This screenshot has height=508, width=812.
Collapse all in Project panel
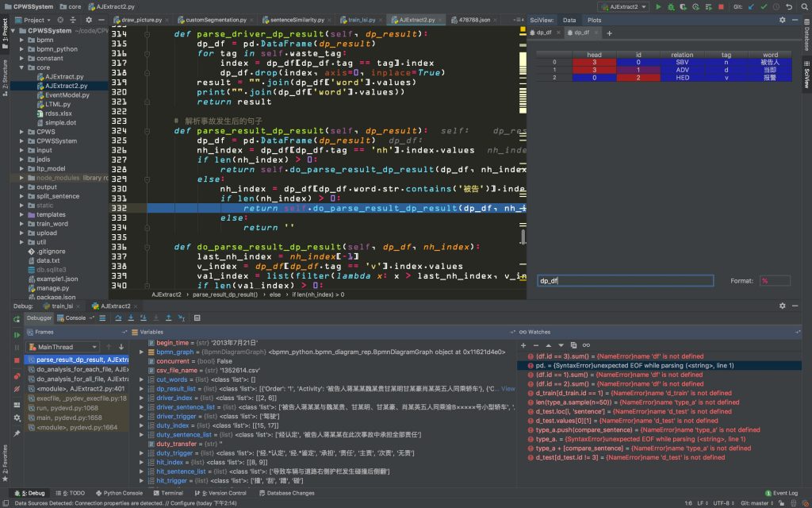pyautogui.click(x=72, y=20)
